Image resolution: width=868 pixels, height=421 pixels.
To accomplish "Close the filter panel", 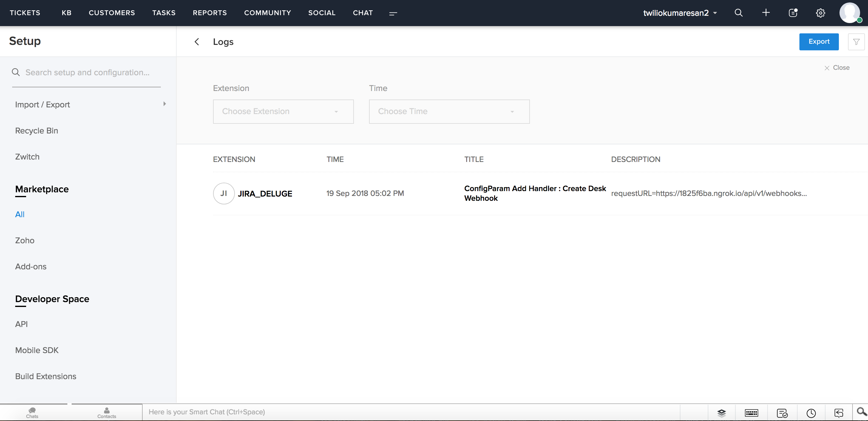I will [837, 68].
